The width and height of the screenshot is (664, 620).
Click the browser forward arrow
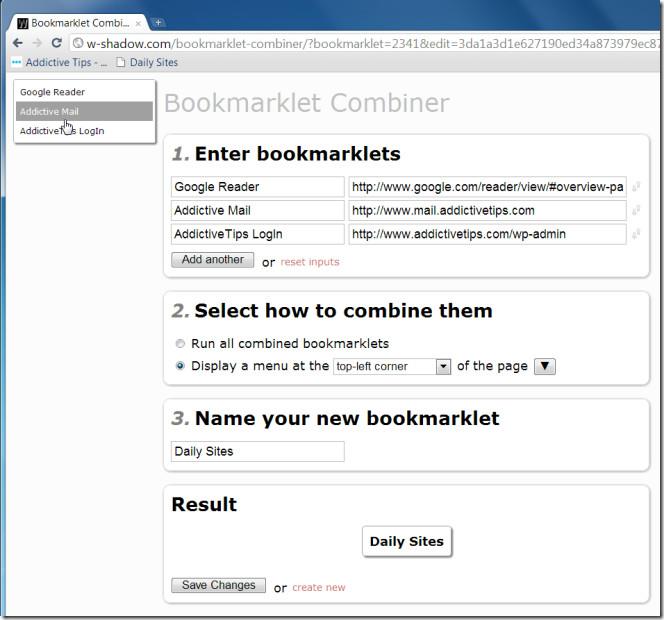[x=37, y=43]
